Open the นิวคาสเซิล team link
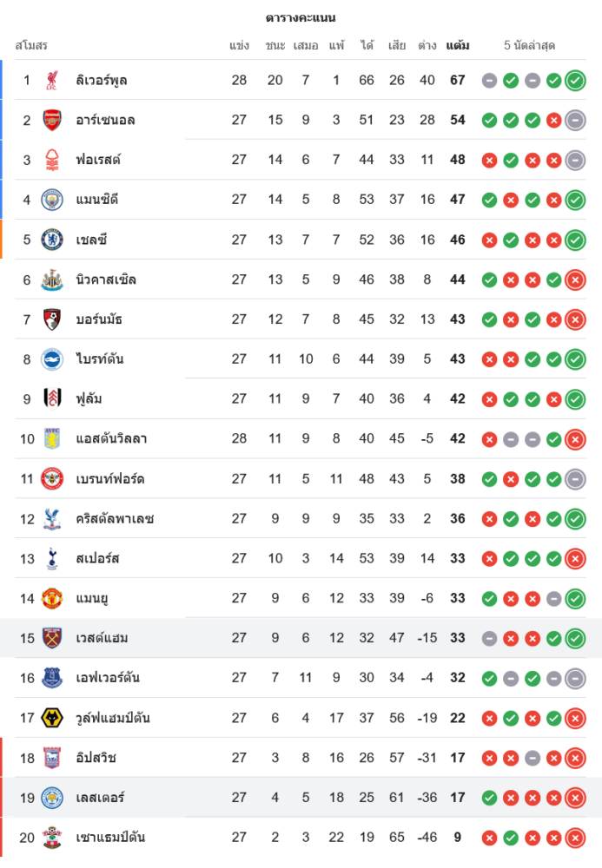This screenshot has width=602, height=868. pyautogui.click(x=106, y=279)
